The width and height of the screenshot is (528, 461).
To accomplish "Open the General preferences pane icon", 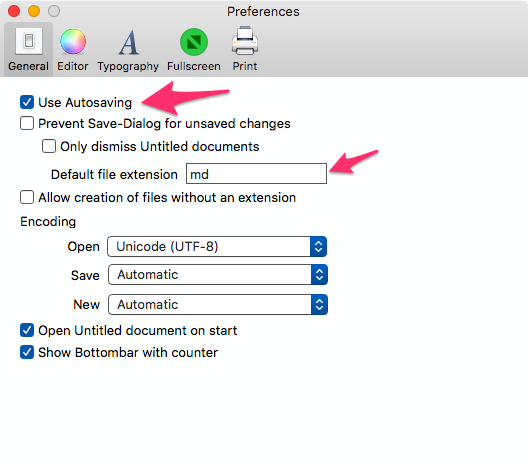I will click(x=29, y=41).
